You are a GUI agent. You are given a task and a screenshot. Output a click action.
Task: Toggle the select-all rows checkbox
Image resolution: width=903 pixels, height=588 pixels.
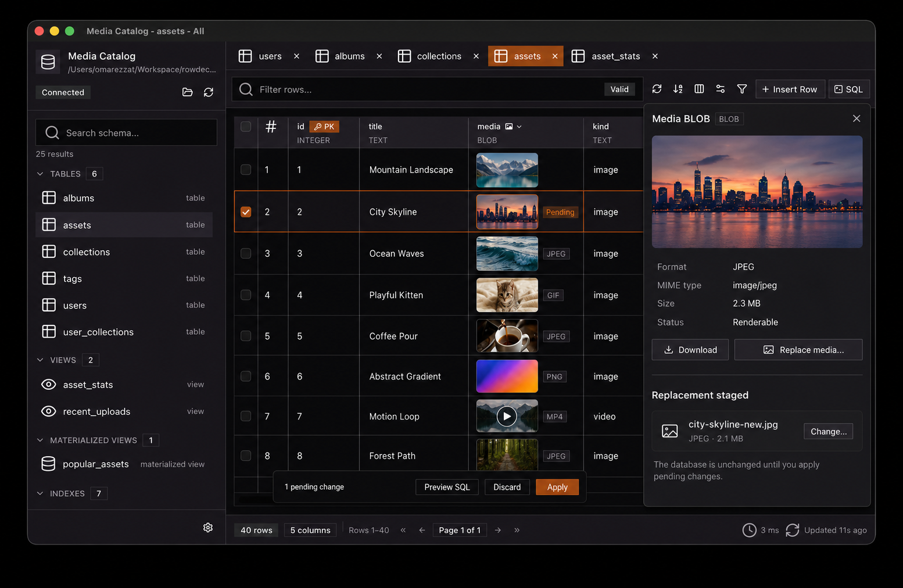(246, 127)
